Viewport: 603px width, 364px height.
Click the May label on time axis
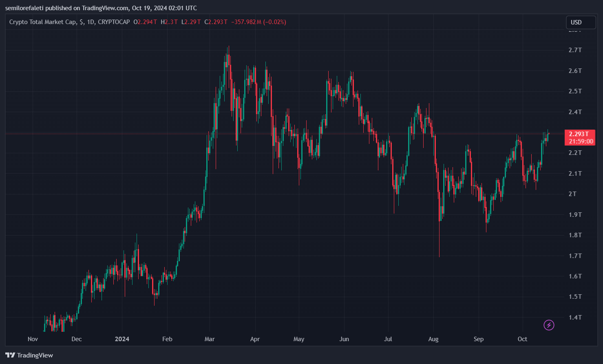pos(299,339)
